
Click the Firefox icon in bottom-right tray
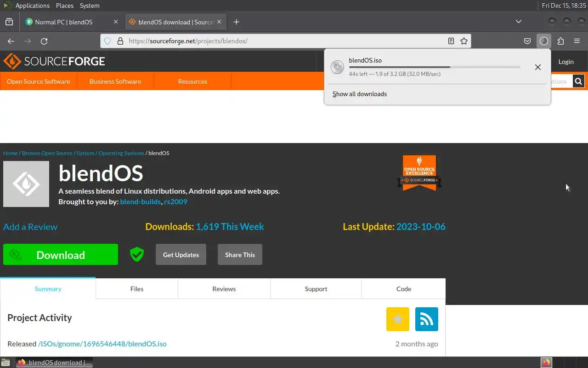point(546,362)
